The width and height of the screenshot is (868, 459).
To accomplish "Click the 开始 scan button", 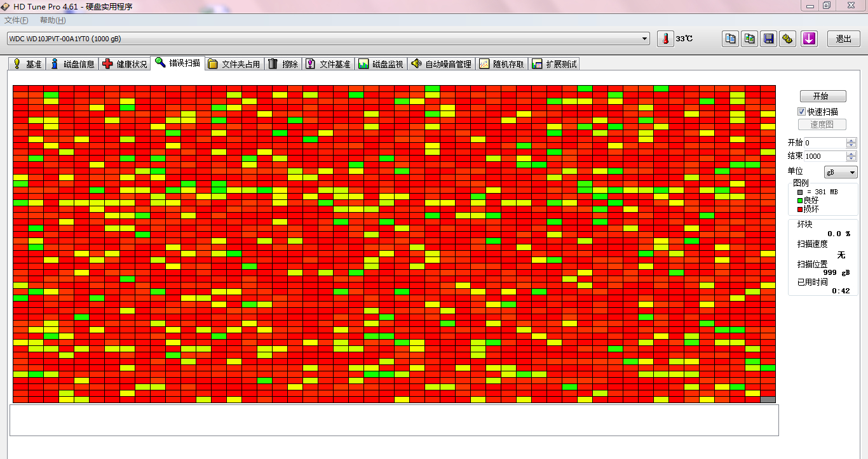I will point(823,96).
